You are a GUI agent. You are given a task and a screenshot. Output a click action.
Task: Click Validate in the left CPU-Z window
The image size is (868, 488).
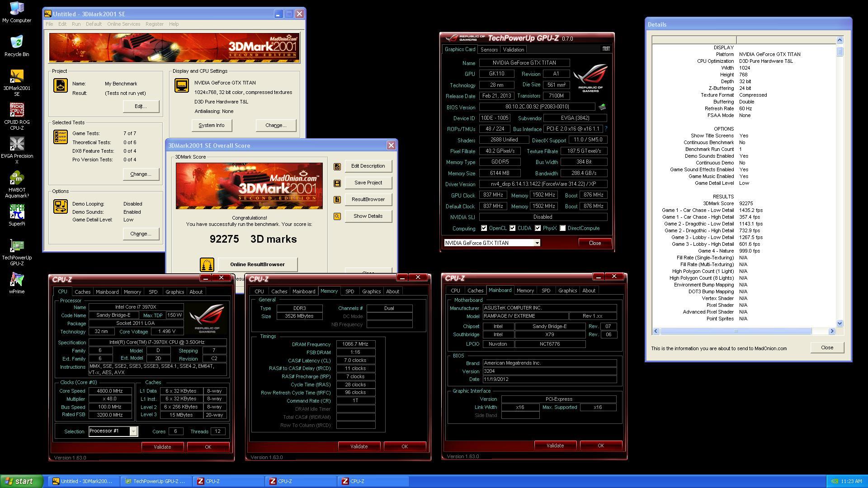(162, 447)
